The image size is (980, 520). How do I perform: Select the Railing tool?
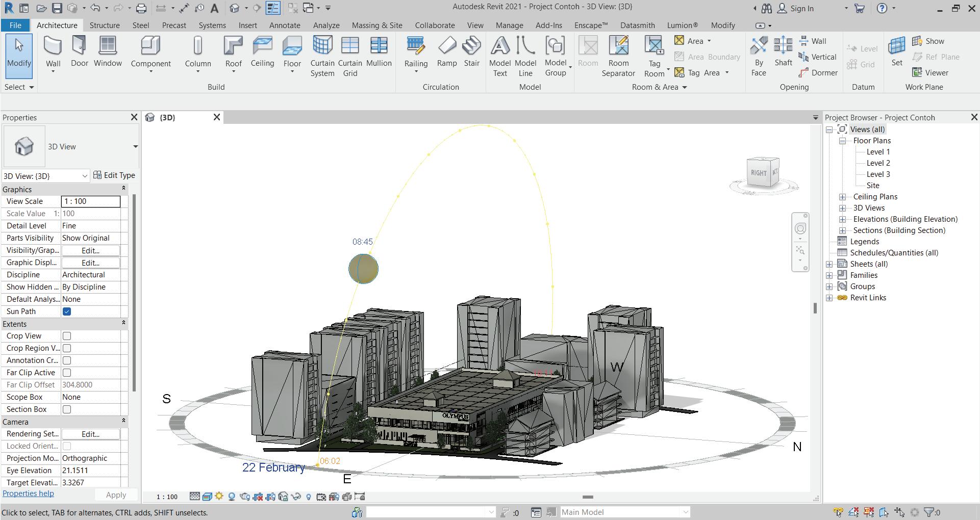(x=416, y=54)
